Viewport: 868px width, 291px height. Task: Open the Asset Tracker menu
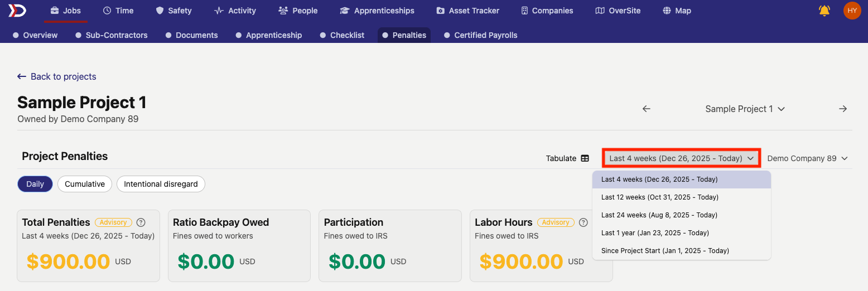[x=467, y=11]
